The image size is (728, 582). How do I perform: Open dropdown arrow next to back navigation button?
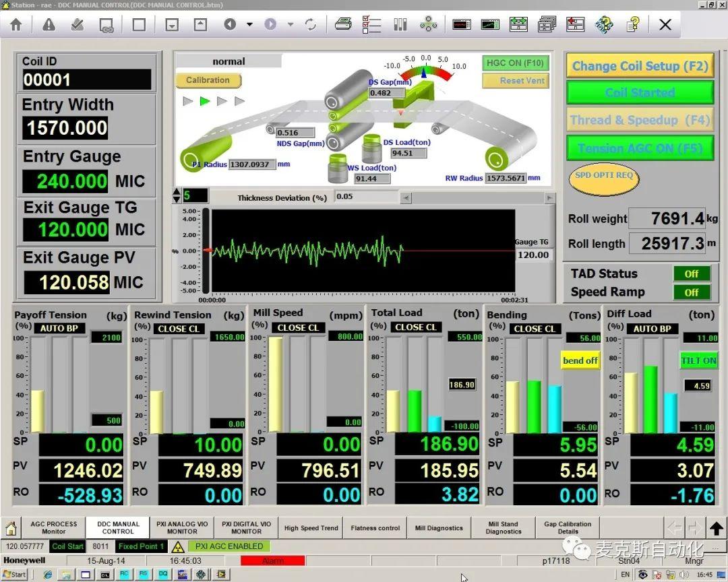tap(249, 24)
